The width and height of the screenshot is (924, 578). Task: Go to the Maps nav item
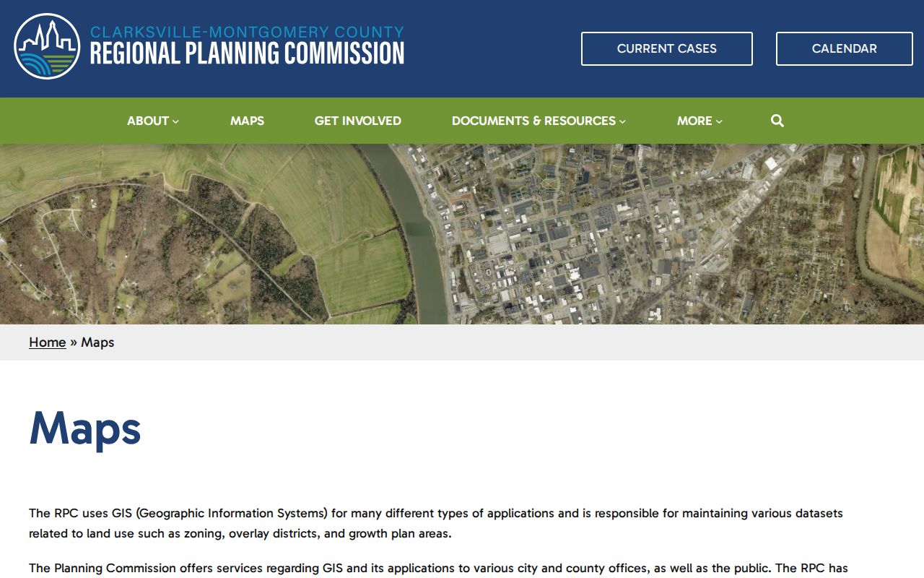pyautogui.click(x=247, y=121)
